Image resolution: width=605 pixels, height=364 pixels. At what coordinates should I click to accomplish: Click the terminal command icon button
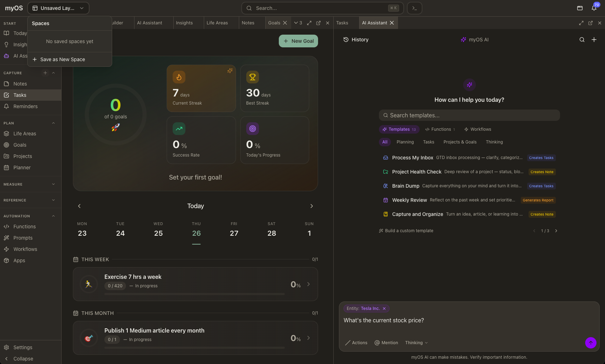[x=414, y=8]
